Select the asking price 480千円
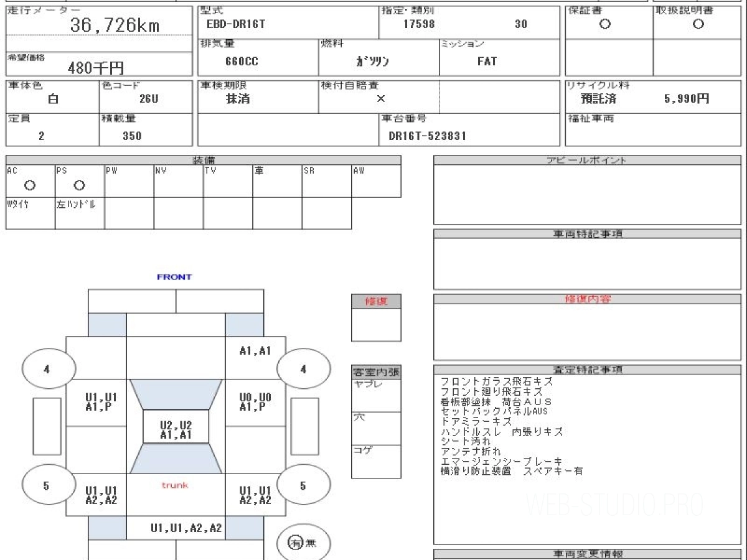This screenshot has height=560, width=747. pyautogui.click(x=96, y=68)
